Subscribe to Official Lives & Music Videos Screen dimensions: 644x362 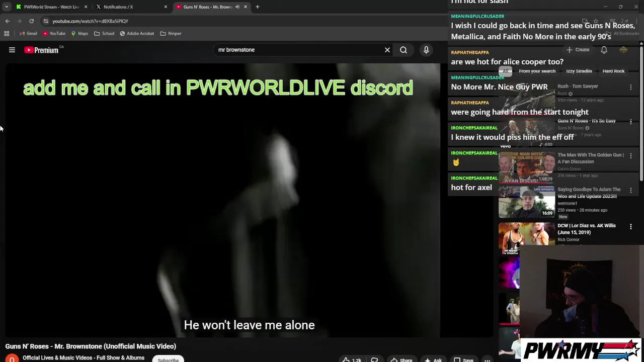pyautogui.click(x=168, y=359)
